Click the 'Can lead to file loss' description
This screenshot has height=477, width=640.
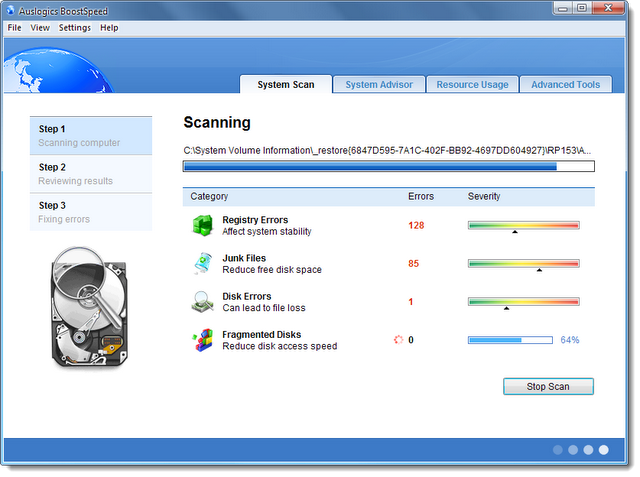click(x=264, y=308)
